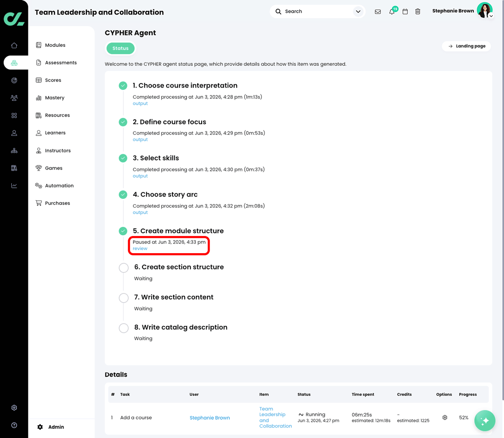Click the Progress column header

468,394
